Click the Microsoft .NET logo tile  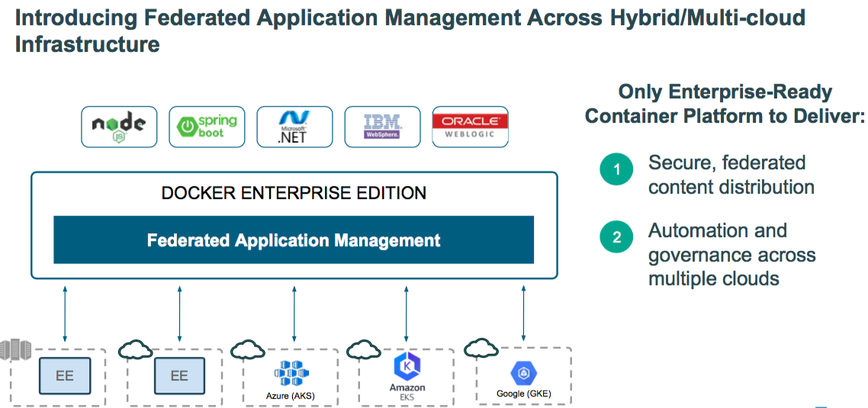294,127
